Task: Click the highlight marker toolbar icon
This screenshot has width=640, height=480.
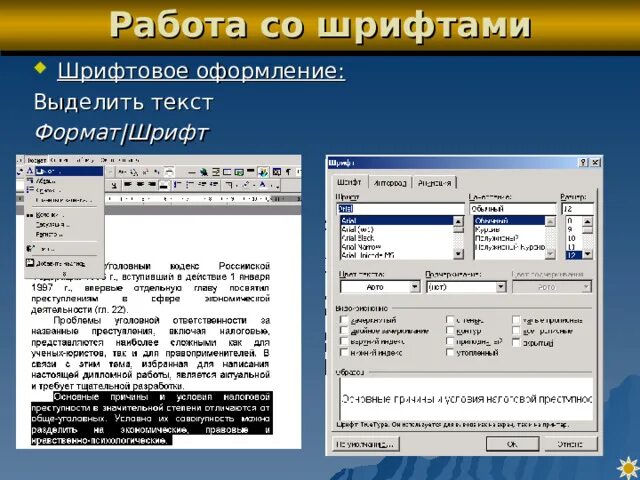Action: (x=246, y=184)
